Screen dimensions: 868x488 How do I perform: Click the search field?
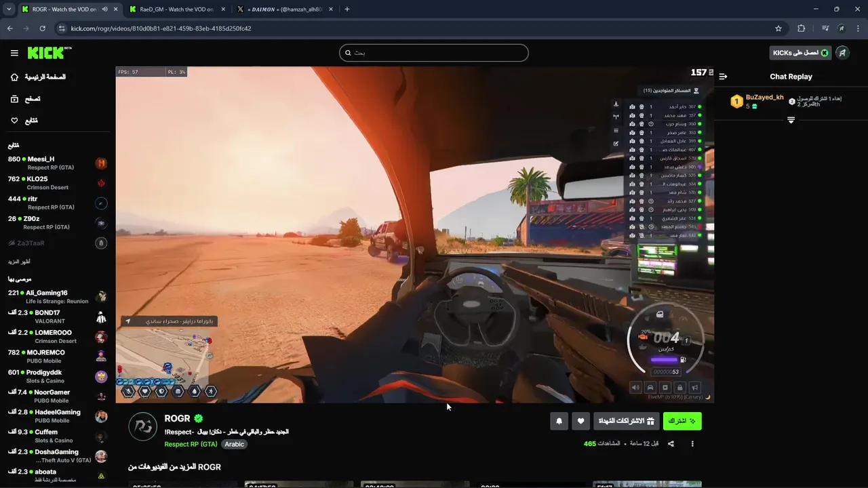coord(433,53)
